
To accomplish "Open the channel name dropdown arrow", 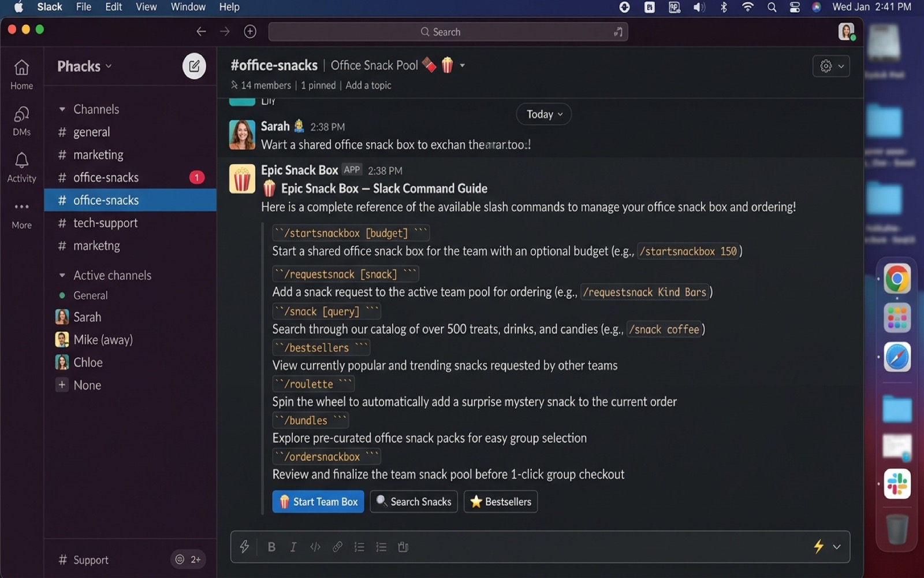I will pos(462,65).
